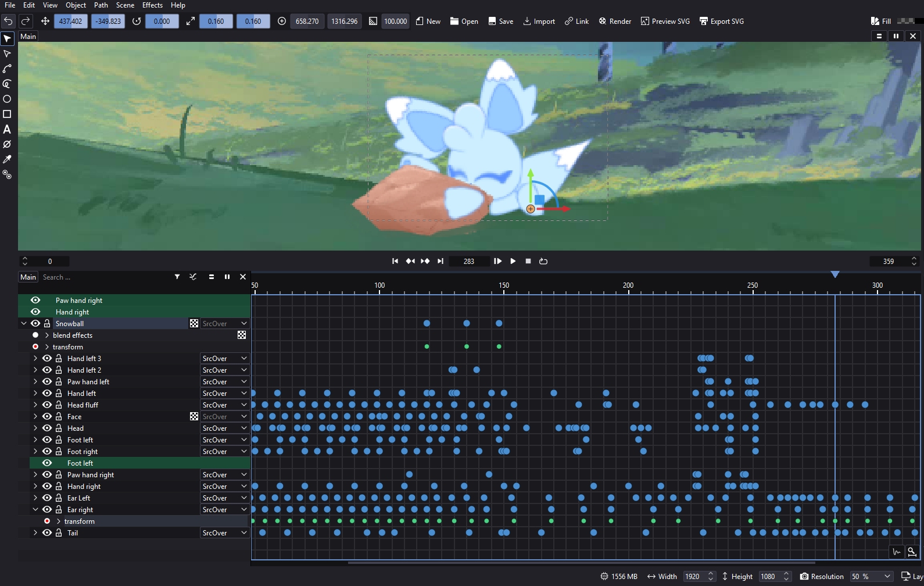Toggle the loop playback icon
This screenshot has width=924, height=586.
coord(543,261)
